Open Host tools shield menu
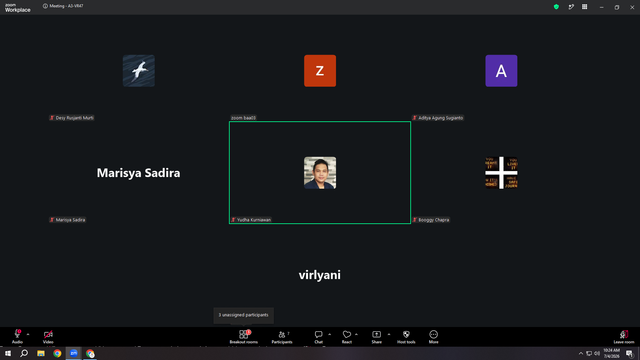Screen dimensions: 640x360 (x=406, y=337)
